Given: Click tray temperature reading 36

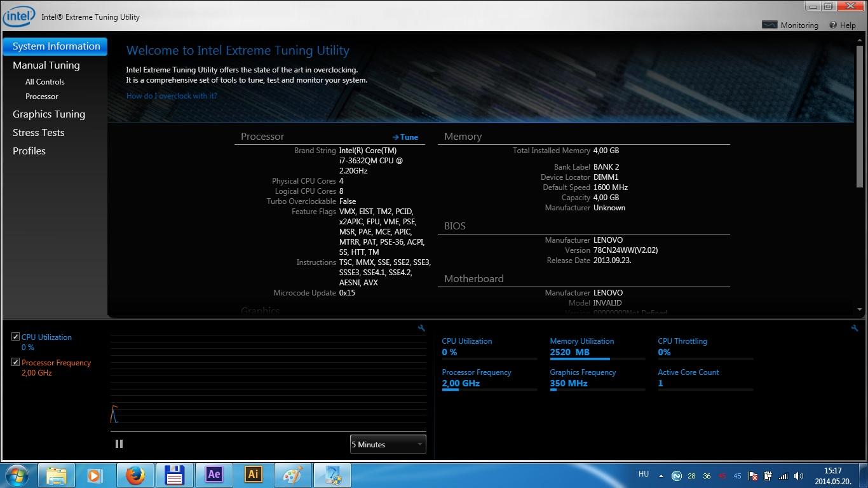Looking at the screenshot, I should [x=707, y=476].
